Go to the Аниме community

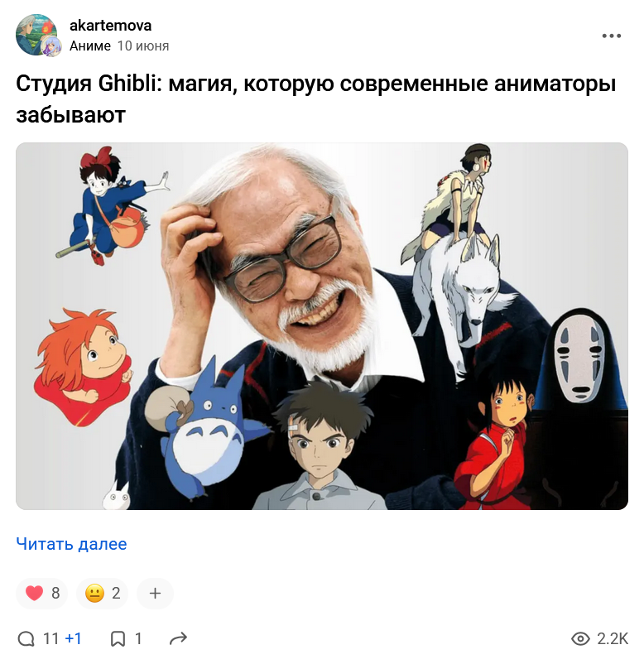tap(90, 46)
